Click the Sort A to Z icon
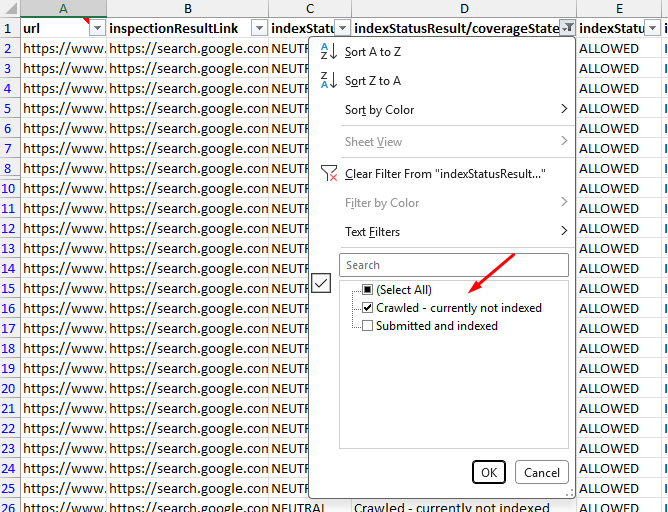This screenshot has height=512, width=668. coord(328,52)
